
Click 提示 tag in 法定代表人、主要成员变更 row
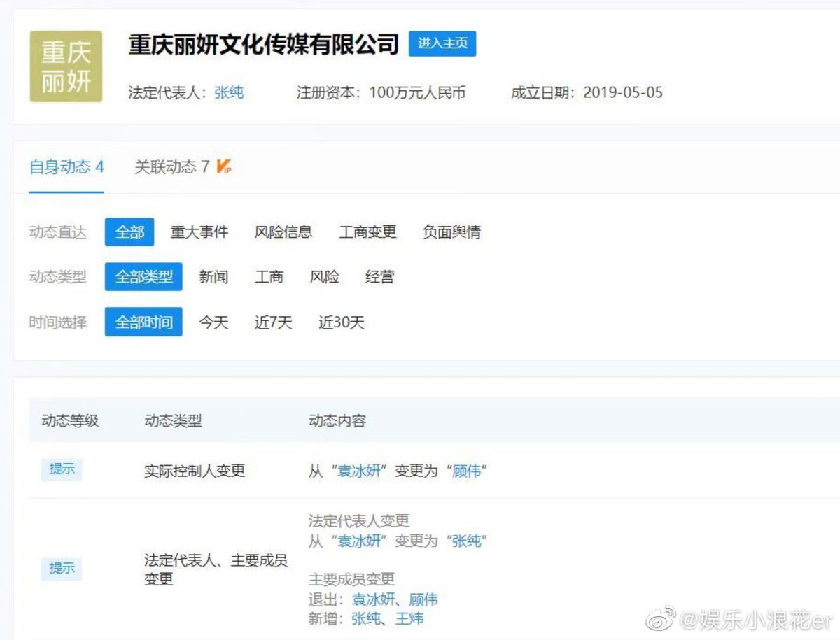click(62, 568)
